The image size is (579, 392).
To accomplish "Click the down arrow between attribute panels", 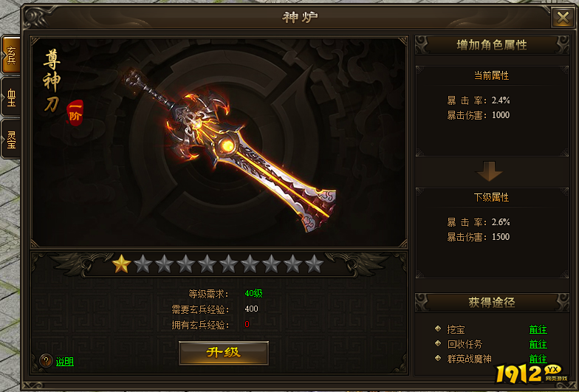I will pos(489,171).
